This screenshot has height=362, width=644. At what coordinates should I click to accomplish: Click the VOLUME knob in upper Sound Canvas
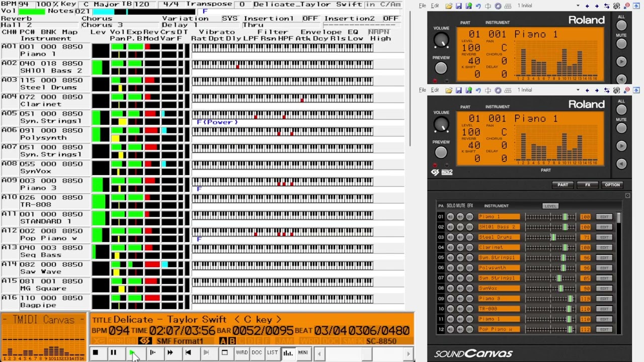441,41
